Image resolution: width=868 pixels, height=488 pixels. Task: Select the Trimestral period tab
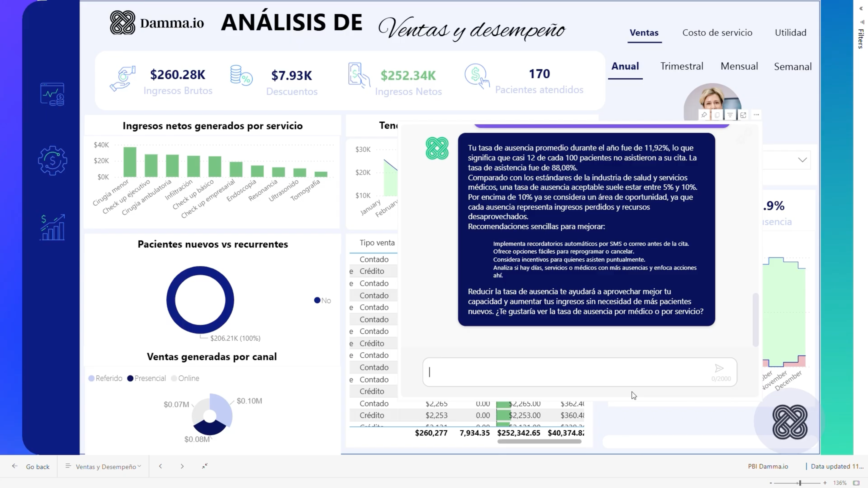tap(681, 66)
